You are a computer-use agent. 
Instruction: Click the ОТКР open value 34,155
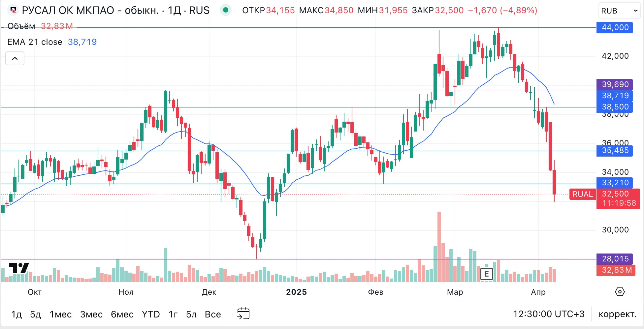280,10
